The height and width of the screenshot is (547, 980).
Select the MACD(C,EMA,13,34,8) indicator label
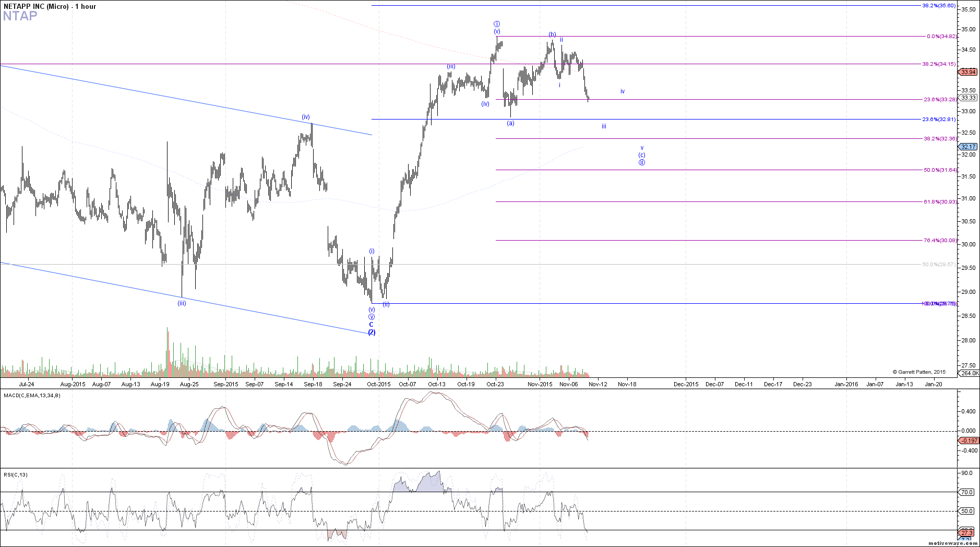32,395
